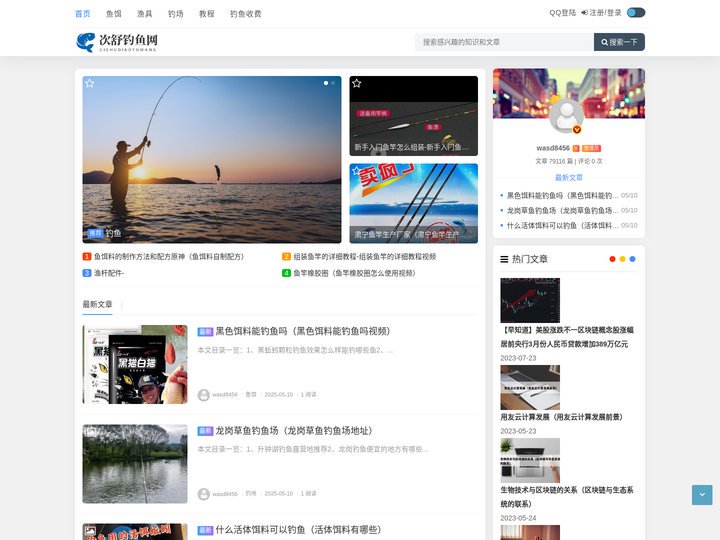Screen dimensions: 720x540
Task: Open ranked link 鱼竿橡胶圈
Action: [x=354, y=273]
